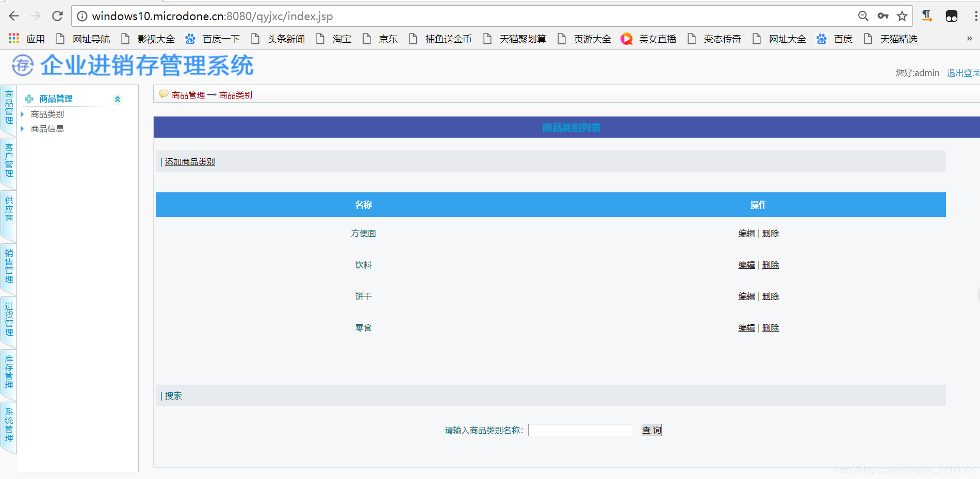Open the 变态传奇 bookmark
The image size is (980, 479).
point(714,39)
